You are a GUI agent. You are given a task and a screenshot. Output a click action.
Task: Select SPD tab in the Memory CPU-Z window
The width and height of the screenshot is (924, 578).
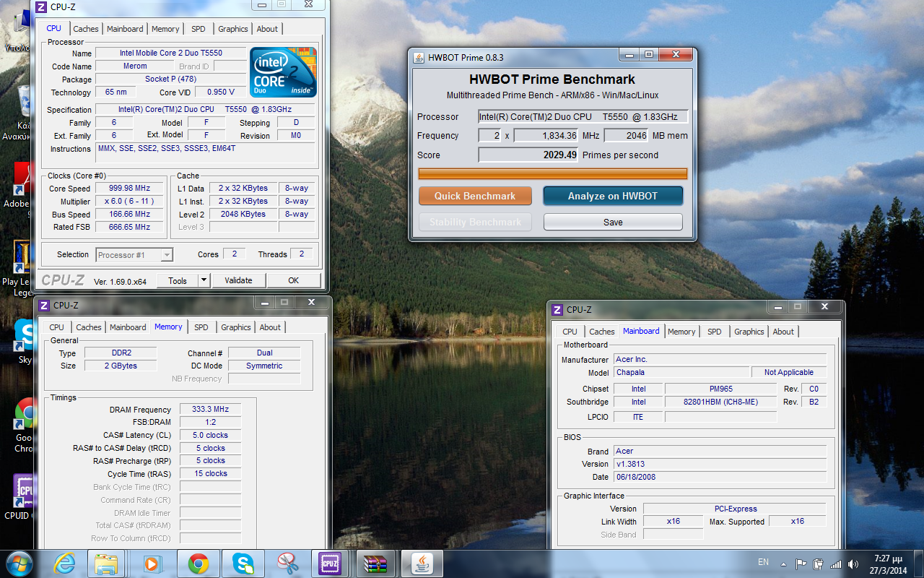[x=201, y=327]
